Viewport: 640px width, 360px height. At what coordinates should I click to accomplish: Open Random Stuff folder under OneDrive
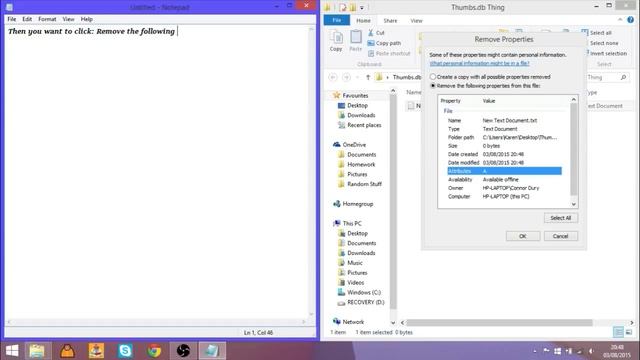coord(364,184)
